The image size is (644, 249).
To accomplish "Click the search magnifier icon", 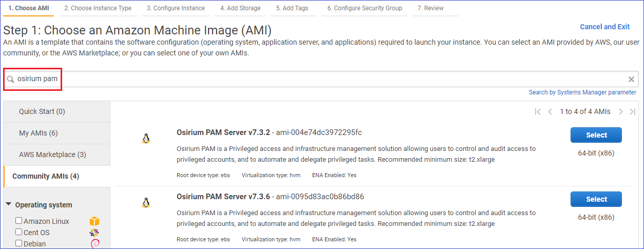I will [x=10, y=80].
